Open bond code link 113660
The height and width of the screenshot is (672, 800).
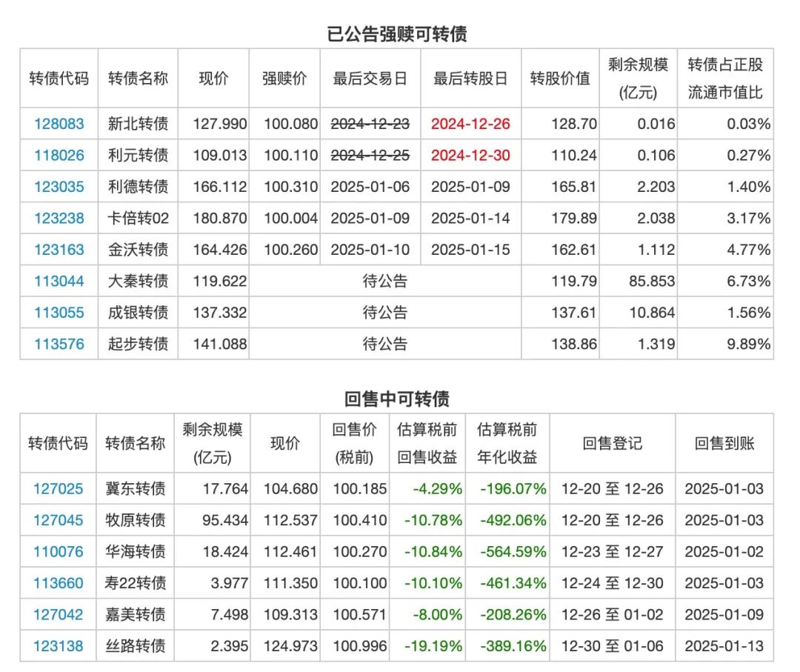point(59,583)
